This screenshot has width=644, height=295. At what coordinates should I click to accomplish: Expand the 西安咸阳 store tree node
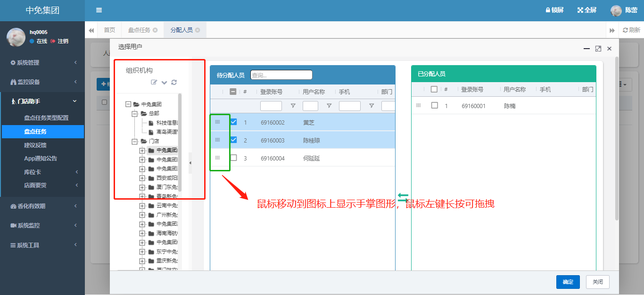tap(142, 178)
